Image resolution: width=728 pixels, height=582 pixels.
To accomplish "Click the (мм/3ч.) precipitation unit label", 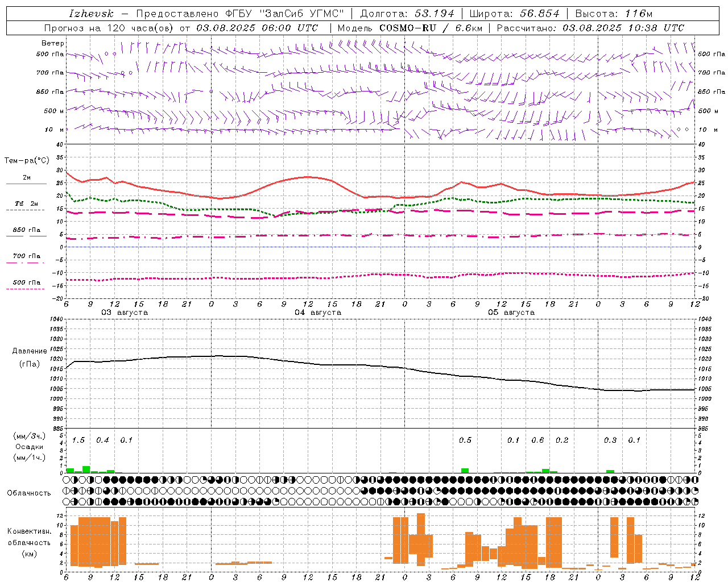I will [29, 436].
